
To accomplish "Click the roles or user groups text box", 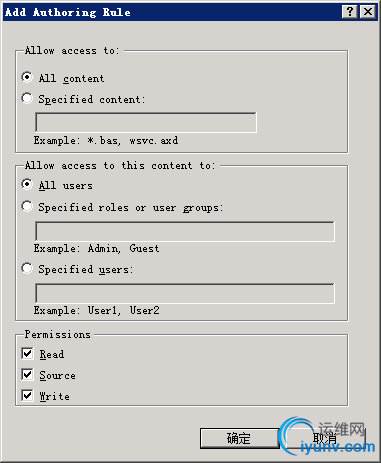I will 185,231.
